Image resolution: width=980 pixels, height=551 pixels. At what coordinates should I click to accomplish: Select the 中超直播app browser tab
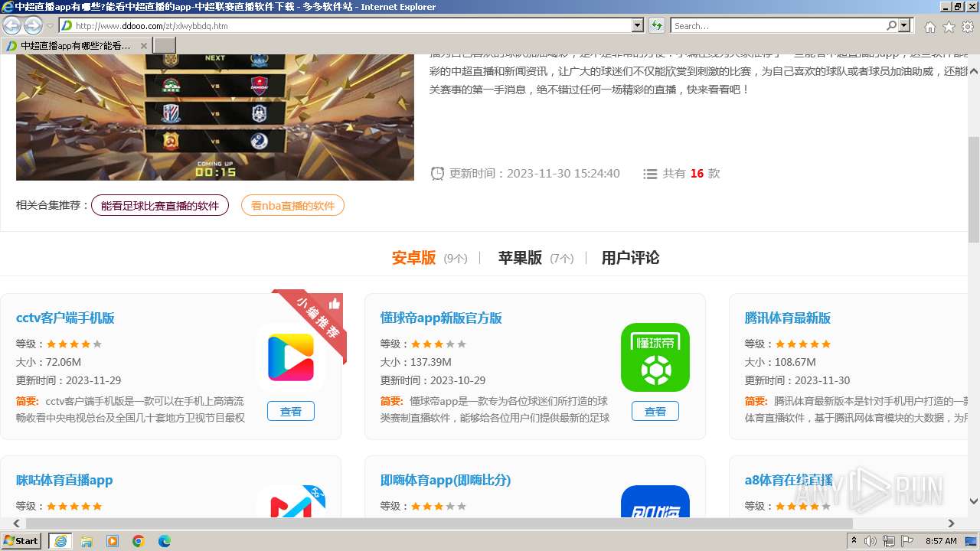pos(75,46)
